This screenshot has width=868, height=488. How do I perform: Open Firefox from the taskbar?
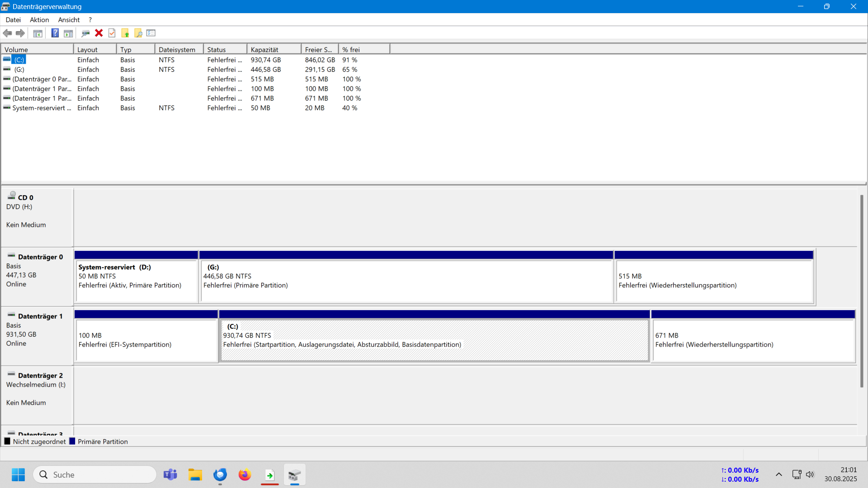245,474
